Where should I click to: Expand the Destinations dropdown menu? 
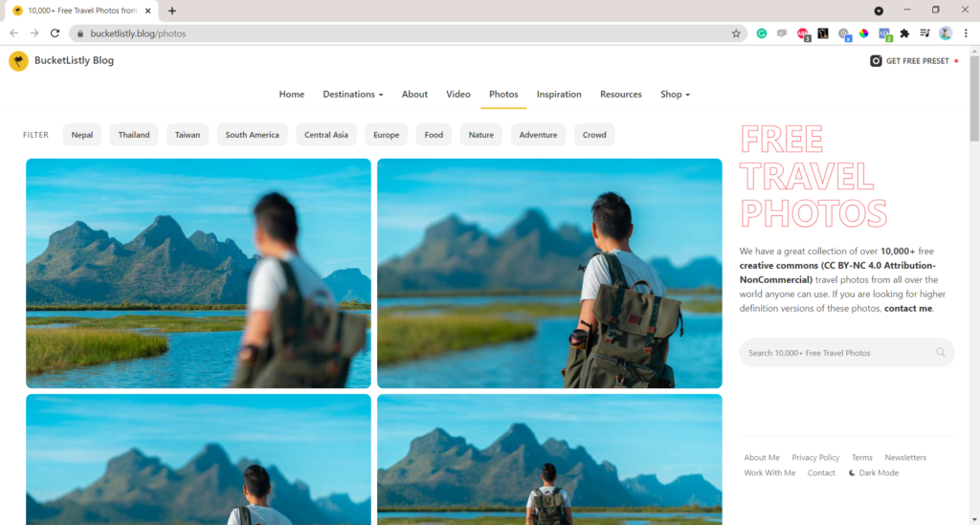[352, 95]
